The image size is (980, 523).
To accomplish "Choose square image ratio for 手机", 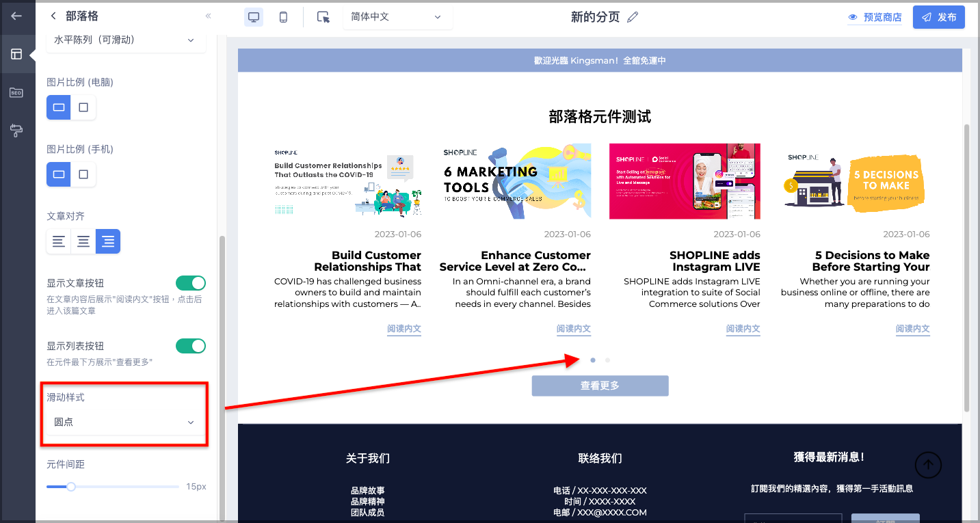I will 83,174.
